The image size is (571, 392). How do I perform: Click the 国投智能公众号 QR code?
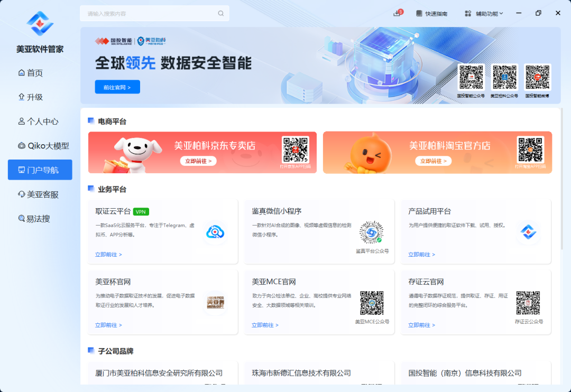tap(471, 77)
